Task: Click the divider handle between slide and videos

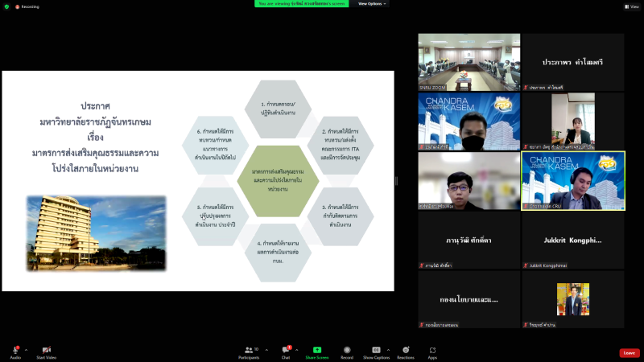Action: [396, 181]
